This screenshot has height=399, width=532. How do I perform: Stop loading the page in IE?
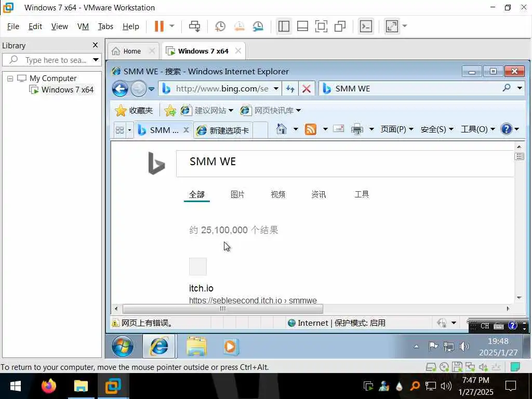click(x=307, y=88)
